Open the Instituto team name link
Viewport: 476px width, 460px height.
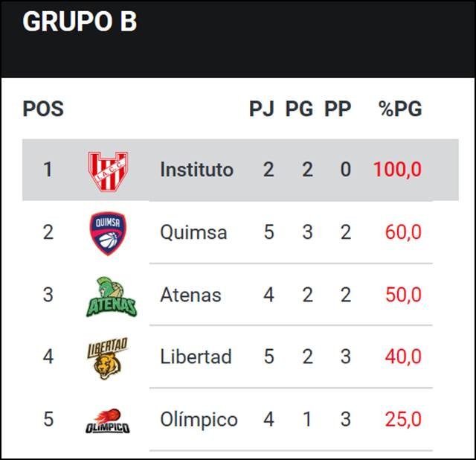196,170
